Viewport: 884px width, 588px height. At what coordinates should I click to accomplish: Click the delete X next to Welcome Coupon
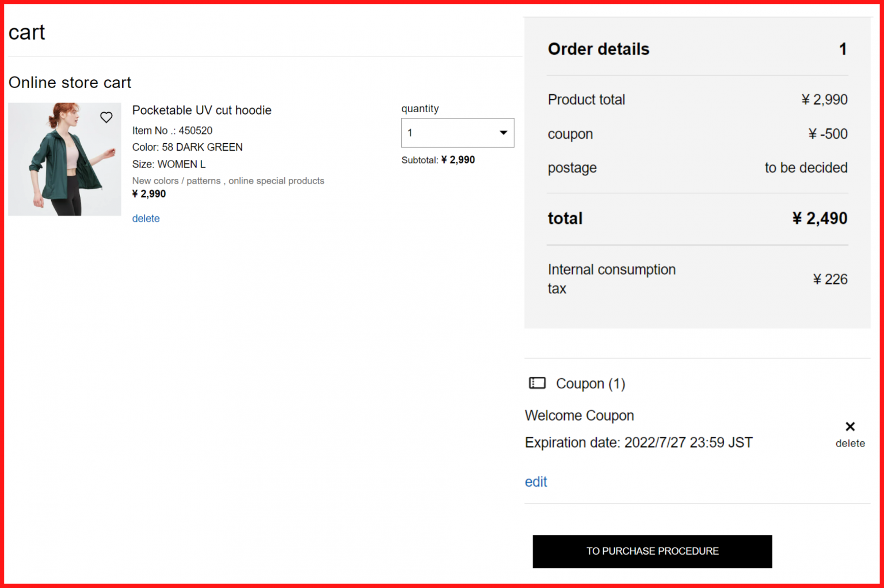pyautogui.click(x=850, y=426)
